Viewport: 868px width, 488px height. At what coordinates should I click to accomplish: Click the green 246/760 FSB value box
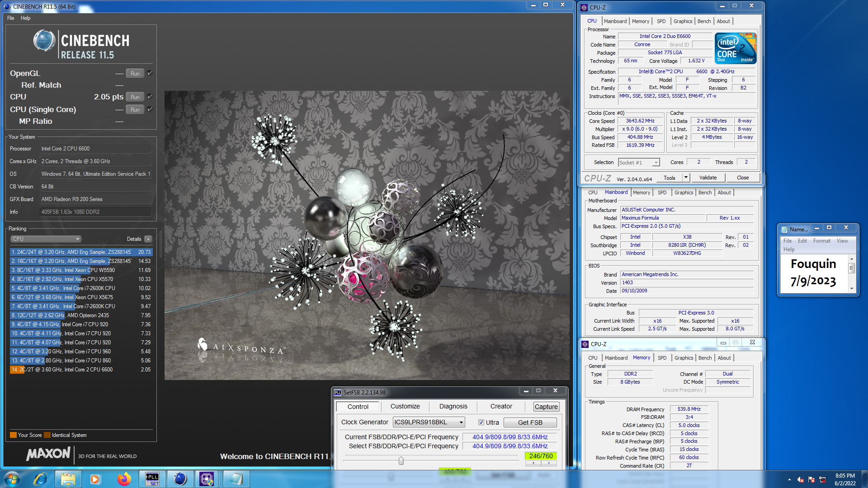pyautogui.click(x=541, y=456)
